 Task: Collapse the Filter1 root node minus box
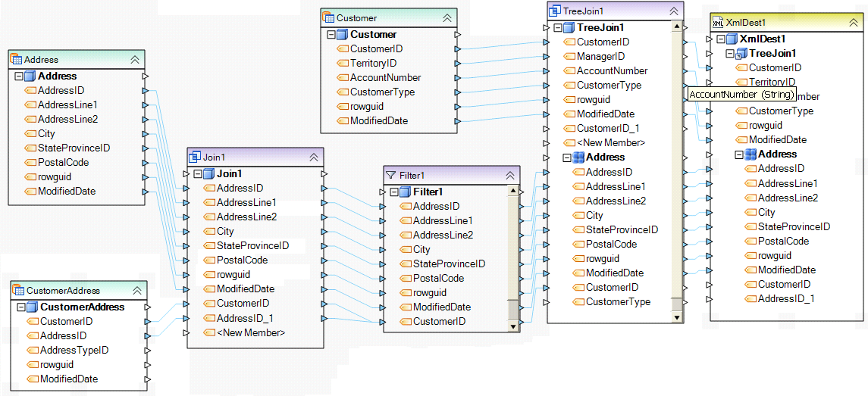[x=394, y=192]
